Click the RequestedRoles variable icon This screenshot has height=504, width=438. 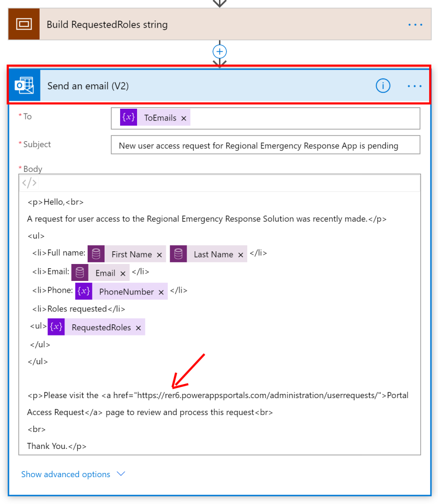[x=56, y=327]
